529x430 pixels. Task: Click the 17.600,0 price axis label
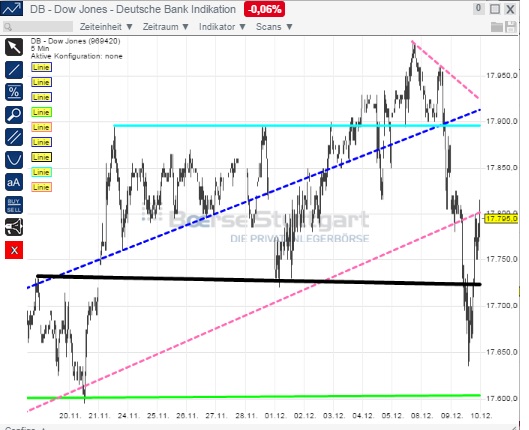tap(501, 399)
